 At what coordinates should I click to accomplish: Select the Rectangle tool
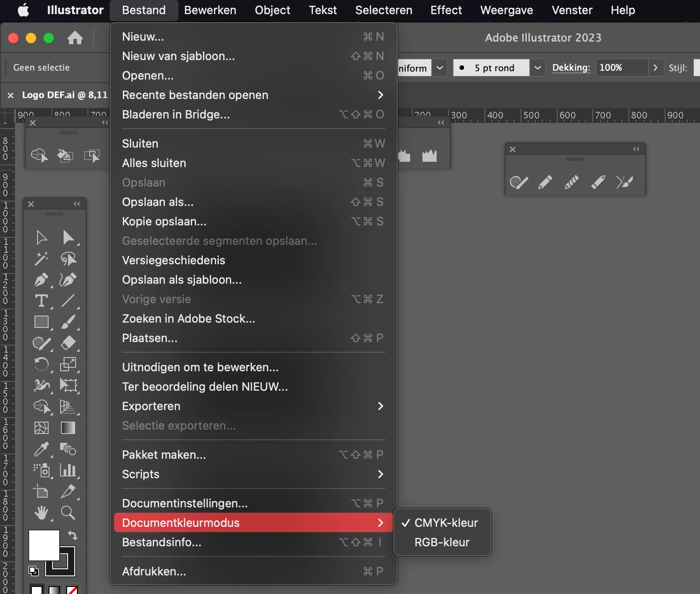[x=42, y=322]
